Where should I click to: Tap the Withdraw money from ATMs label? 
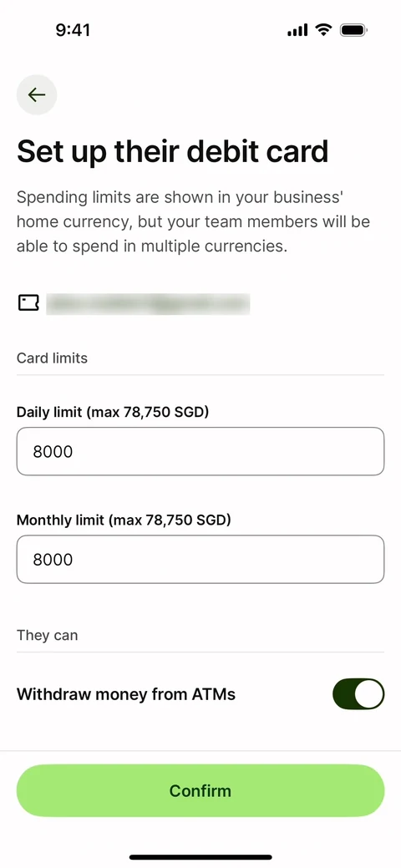(x=126, y=693)
